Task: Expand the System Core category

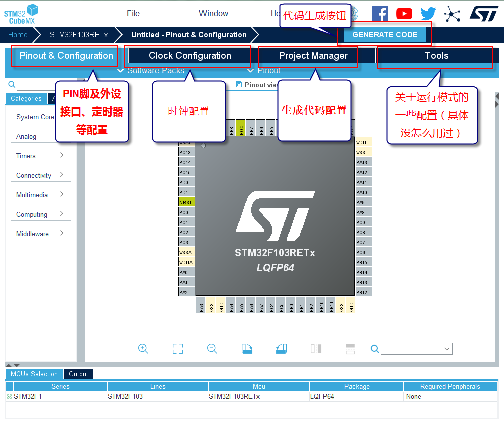Action: [35, 117]
